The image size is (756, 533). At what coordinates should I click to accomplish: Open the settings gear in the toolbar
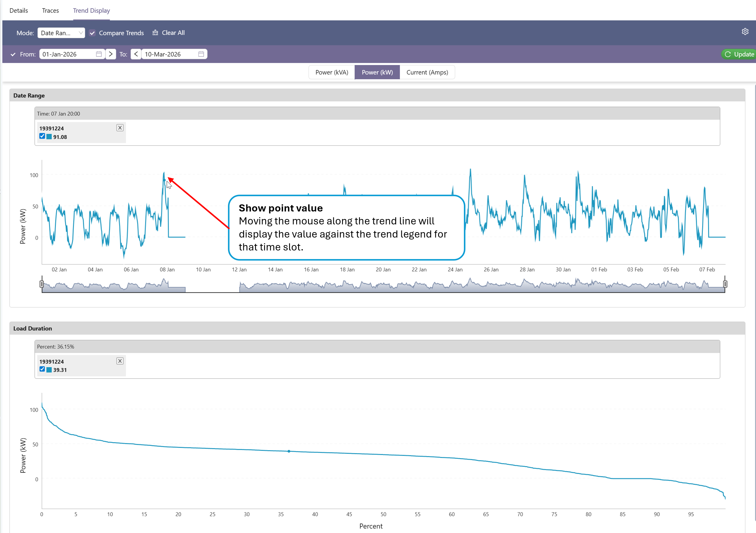pyautogui.click(x=745, y=32)
